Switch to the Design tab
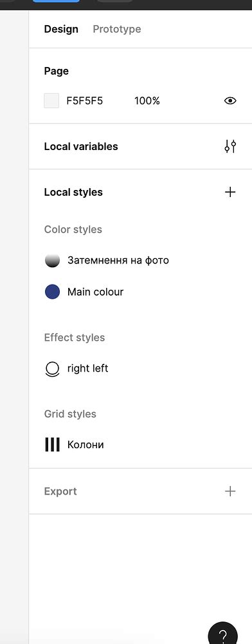The width and height of the screenshot is (252, 644). pyautogui.click(x=61, y=29)
